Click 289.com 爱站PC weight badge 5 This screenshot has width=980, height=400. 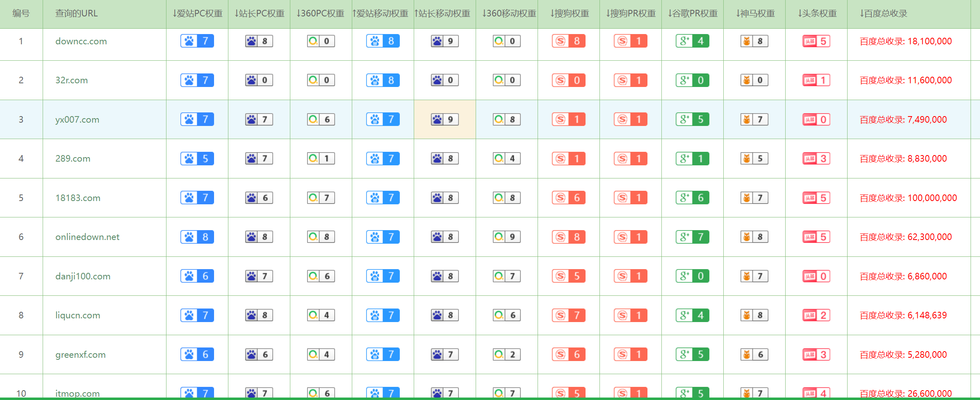[197, 158]
